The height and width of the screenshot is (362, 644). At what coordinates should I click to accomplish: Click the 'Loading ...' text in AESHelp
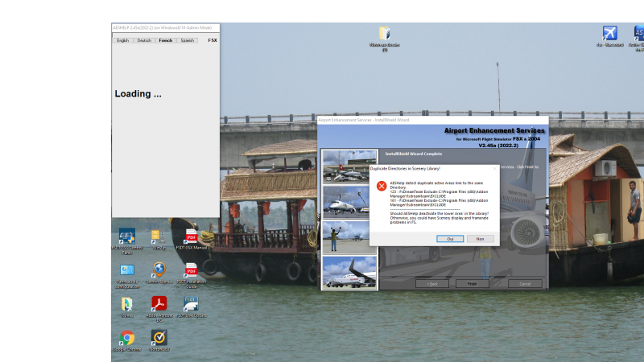[x=138, y=94]
